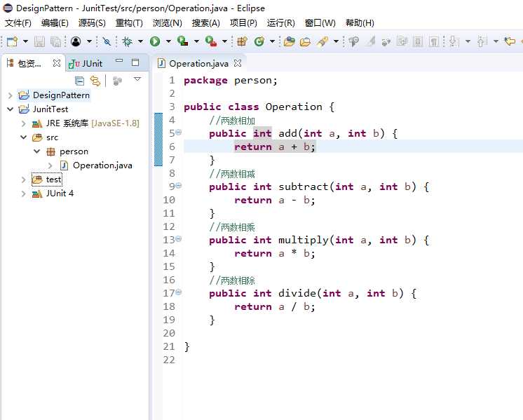Open the Debug configurations dropdown arrow

click(140, 41)
